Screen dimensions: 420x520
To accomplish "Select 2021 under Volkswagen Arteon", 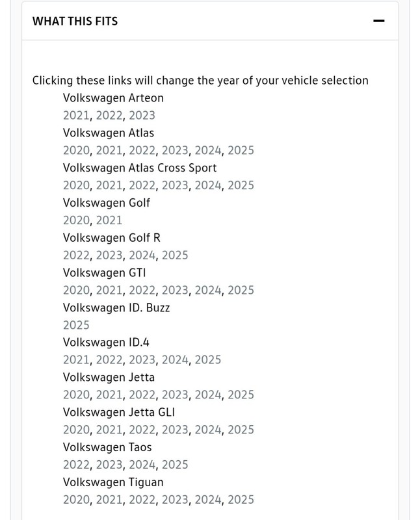I will (x=76, y=116).
